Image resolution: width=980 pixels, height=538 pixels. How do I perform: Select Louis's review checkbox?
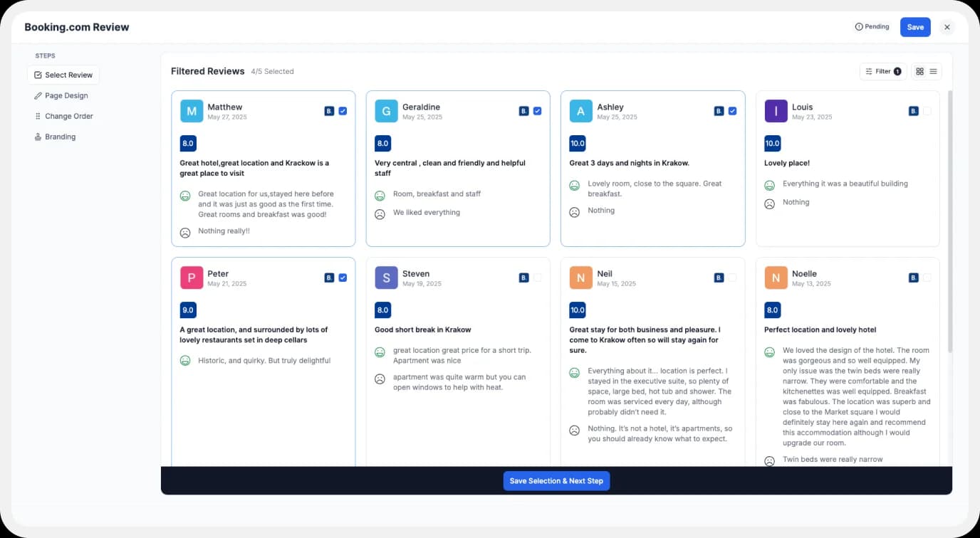pyautogui.click(x=927, y=111)
